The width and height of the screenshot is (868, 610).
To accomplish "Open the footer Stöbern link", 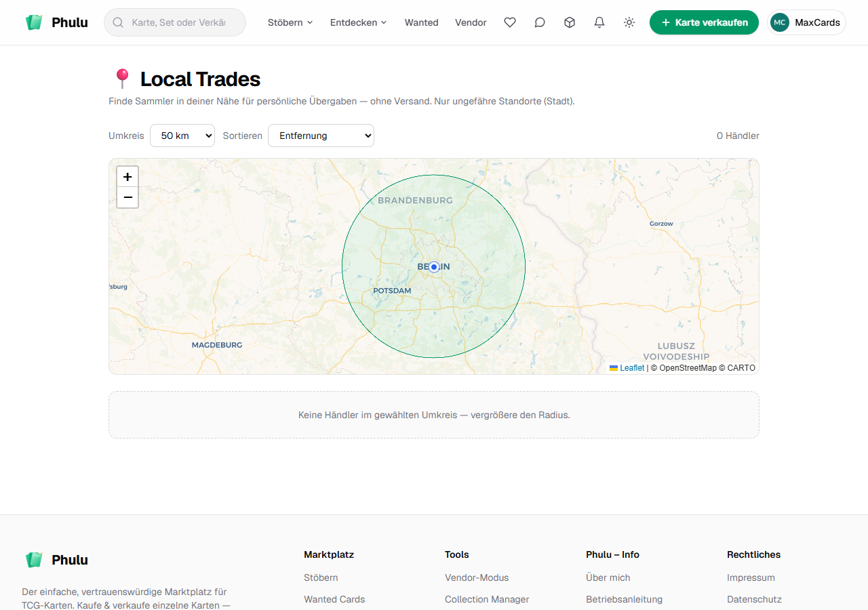I will pyautogui.click(x=321, y=577).
